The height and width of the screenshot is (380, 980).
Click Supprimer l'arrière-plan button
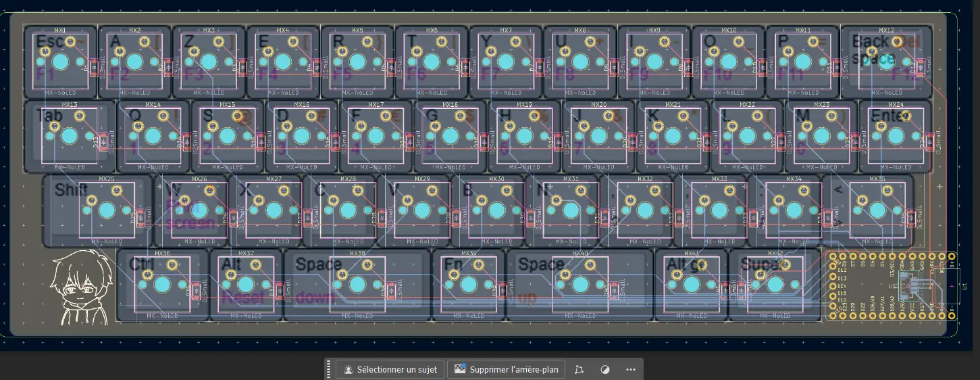[x=507, y=370]
